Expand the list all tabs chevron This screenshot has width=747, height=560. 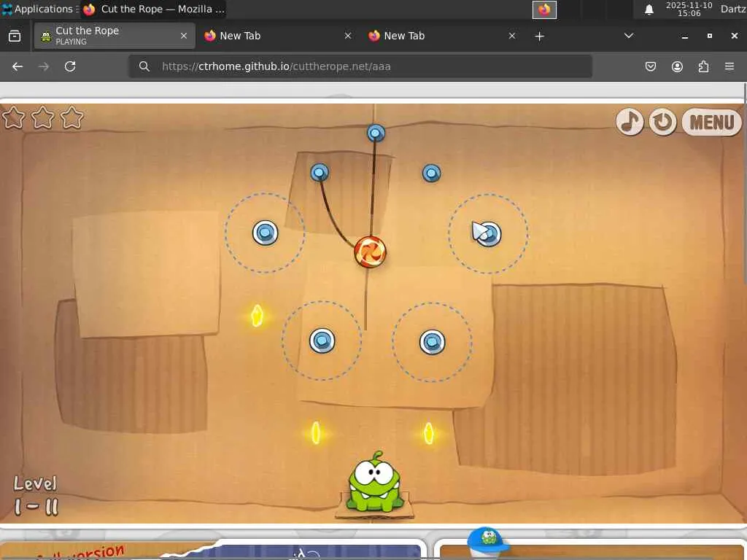629,36
